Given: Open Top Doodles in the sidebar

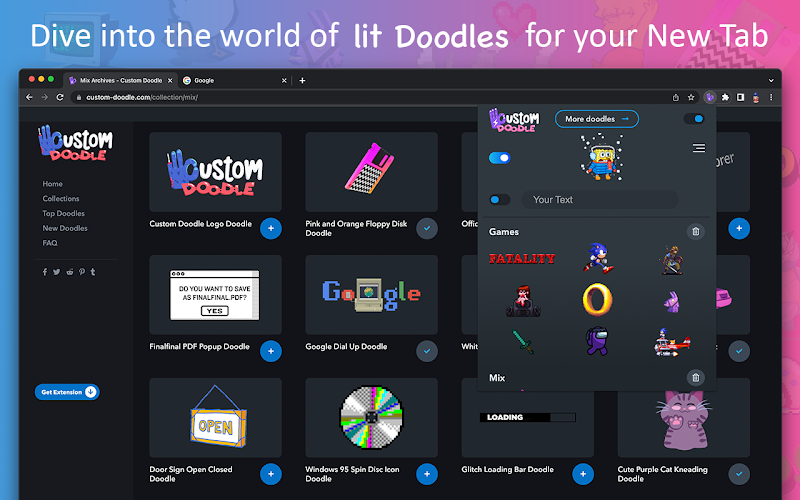Looking at the screenshot, I should pos(63,213).
